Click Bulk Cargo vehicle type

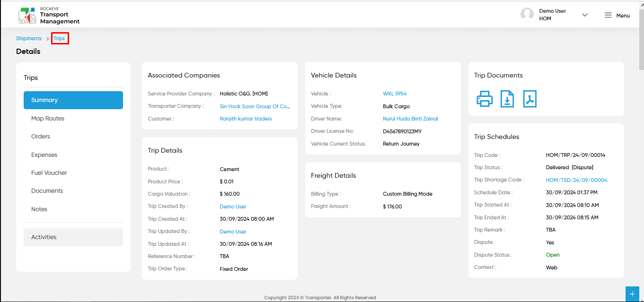point(396,106)
